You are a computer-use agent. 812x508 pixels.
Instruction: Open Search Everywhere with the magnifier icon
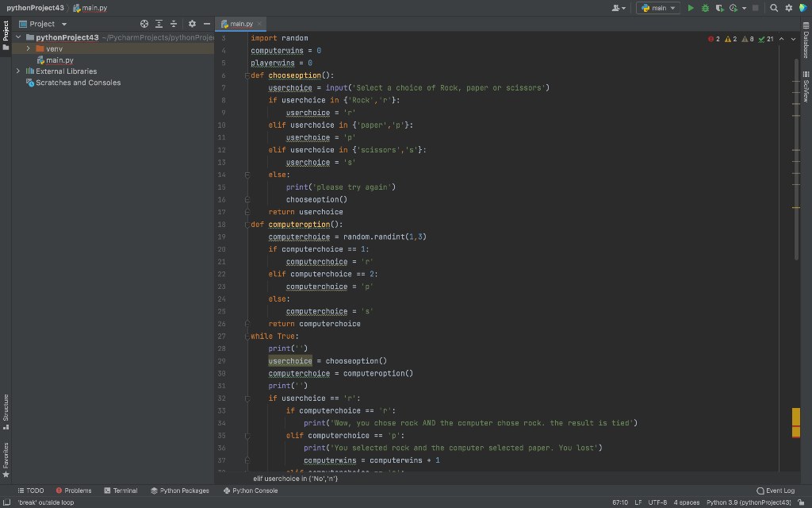click(772, 7)
